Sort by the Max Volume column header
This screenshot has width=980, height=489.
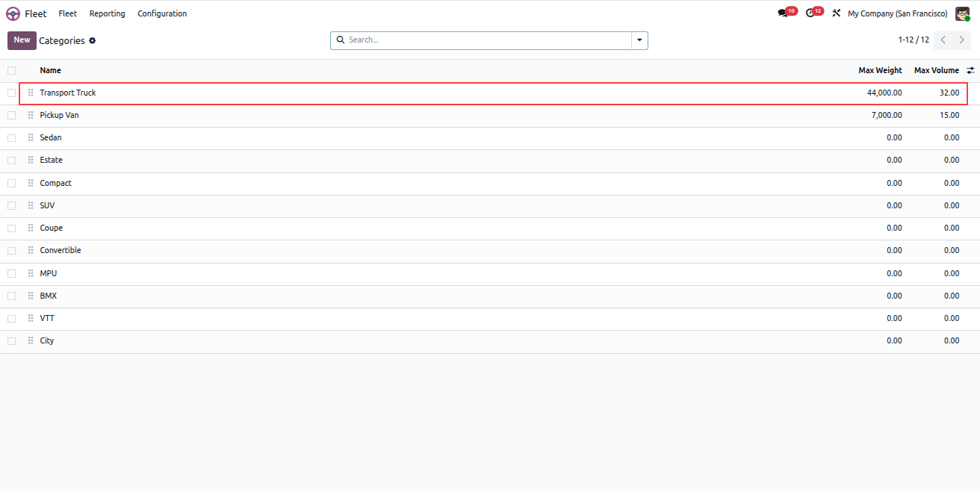937,70
